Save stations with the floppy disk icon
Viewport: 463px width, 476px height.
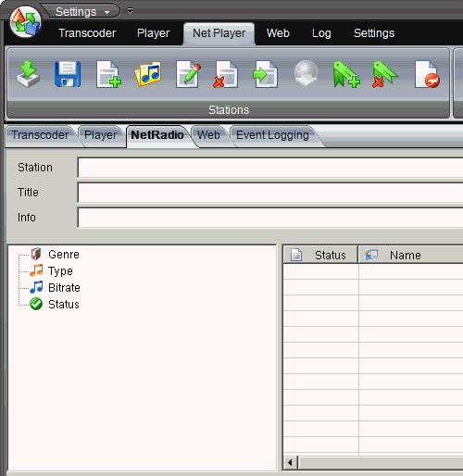[x=68, y=74]
